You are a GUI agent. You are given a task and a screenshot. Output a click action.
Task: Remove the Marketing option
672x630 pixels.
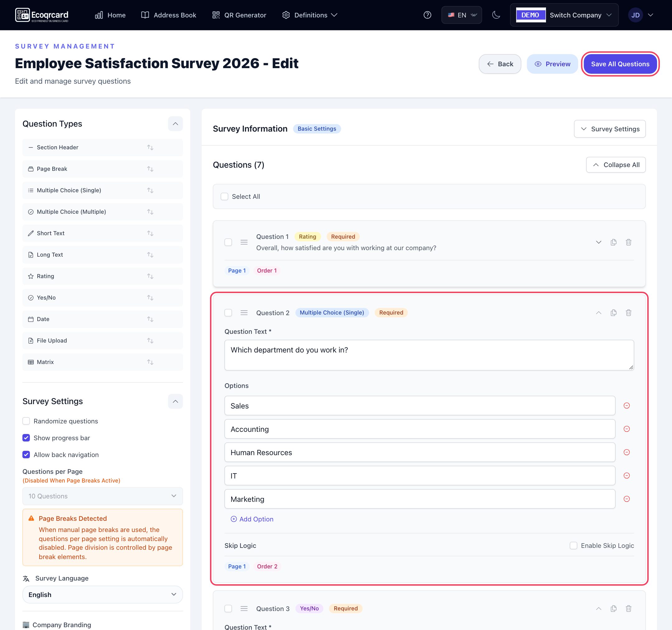click(x=626, y=499)
